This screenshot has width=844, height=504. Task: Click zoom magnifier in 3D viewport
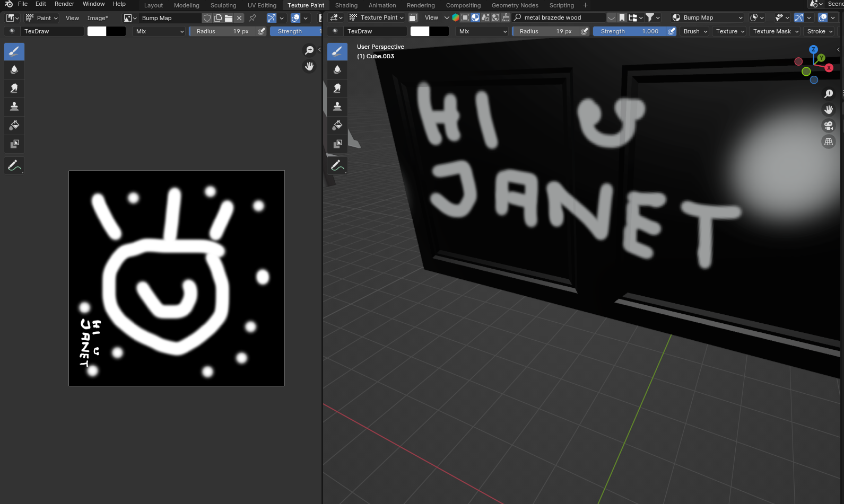coord(829,94)
